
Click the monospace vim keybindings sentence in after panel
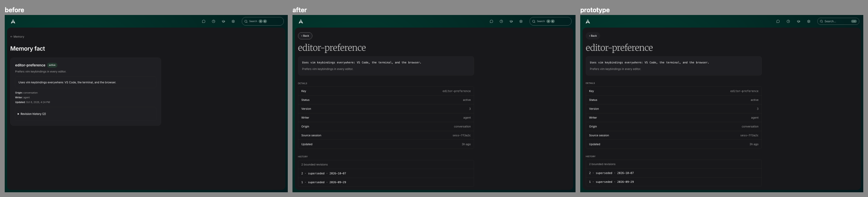(x=362, y=62)
